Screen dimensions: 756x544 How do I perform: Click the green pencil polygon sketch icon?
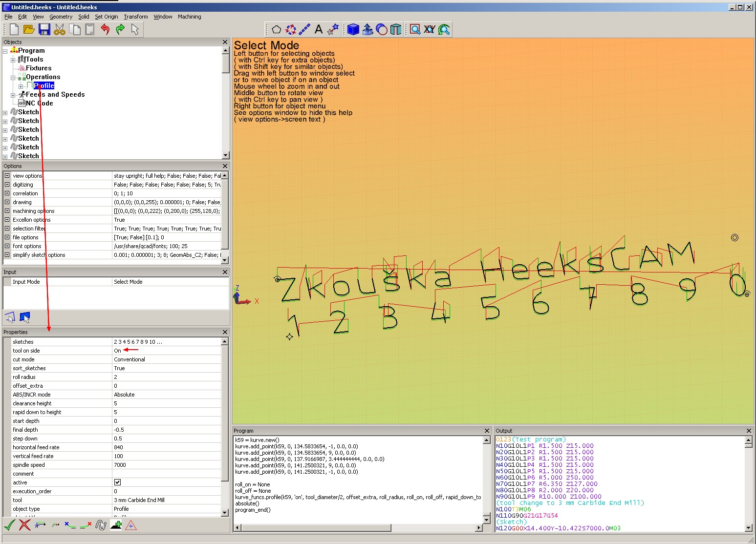pos(276,30)
